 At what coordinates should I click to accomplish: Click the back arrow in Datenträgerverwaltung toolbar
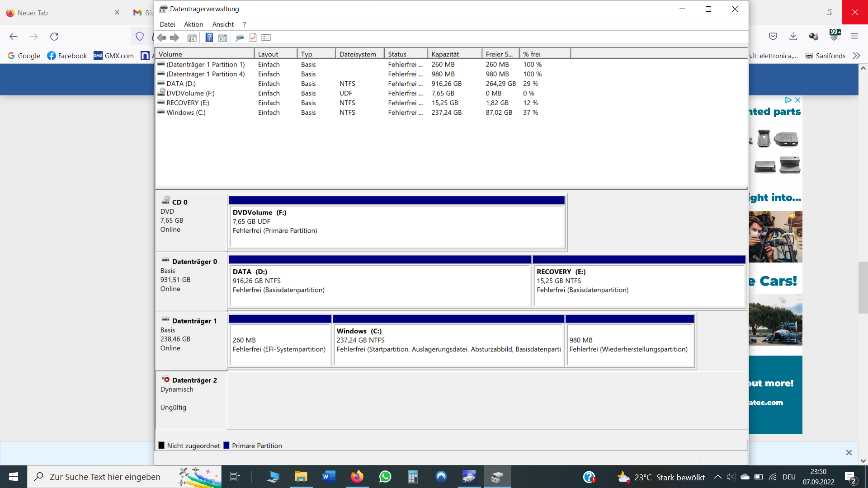pyautogui.click(x=161, y=38)
